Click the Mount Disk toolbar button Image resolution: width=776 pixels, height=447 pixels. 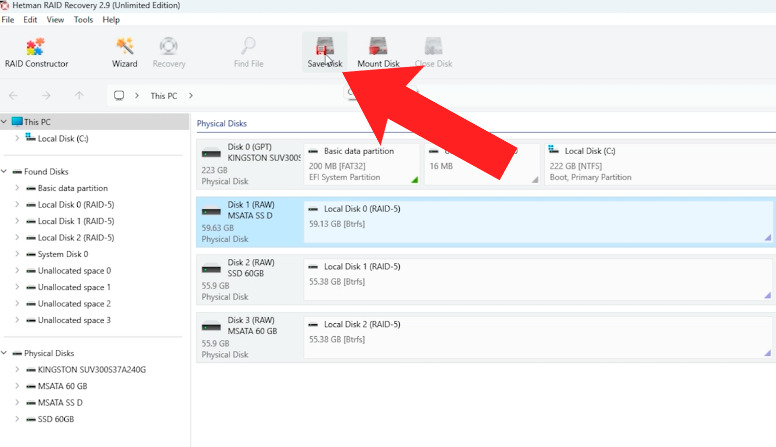point(378,52)
